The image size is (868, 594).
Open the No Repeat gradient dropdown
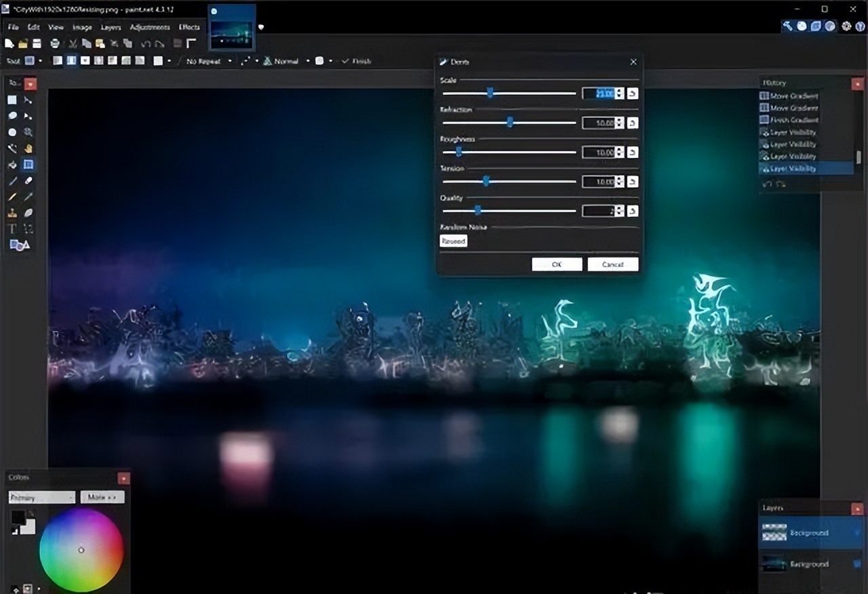click(209, 61)
